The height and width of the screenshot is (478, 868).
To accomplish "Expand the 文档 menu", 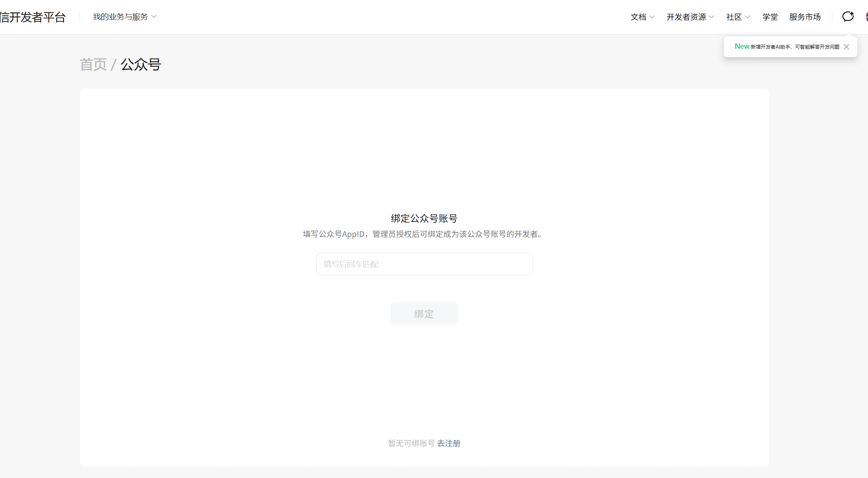I will [638, 17].
